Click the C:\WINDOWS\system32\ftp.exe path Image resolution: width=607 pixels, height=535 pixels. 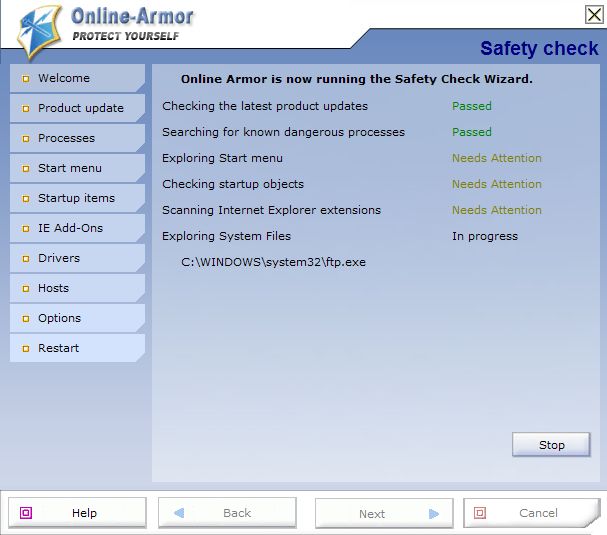pos(273,262)
